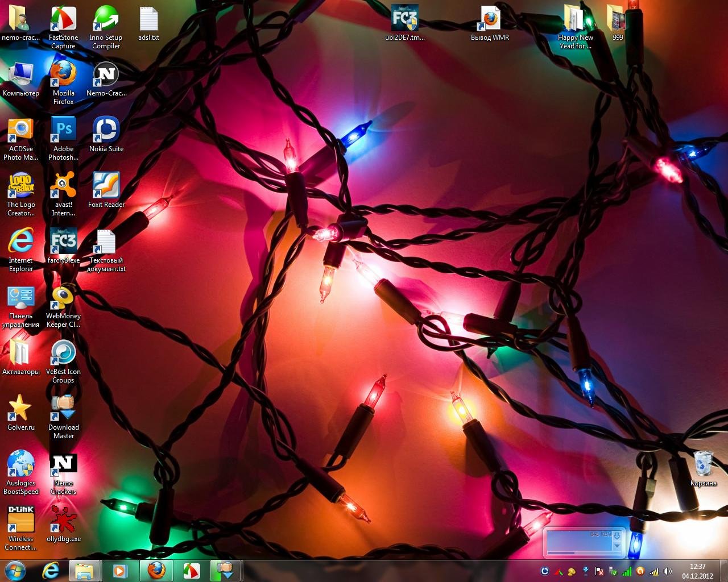Click the FastStone Capture tray icon

559,571
